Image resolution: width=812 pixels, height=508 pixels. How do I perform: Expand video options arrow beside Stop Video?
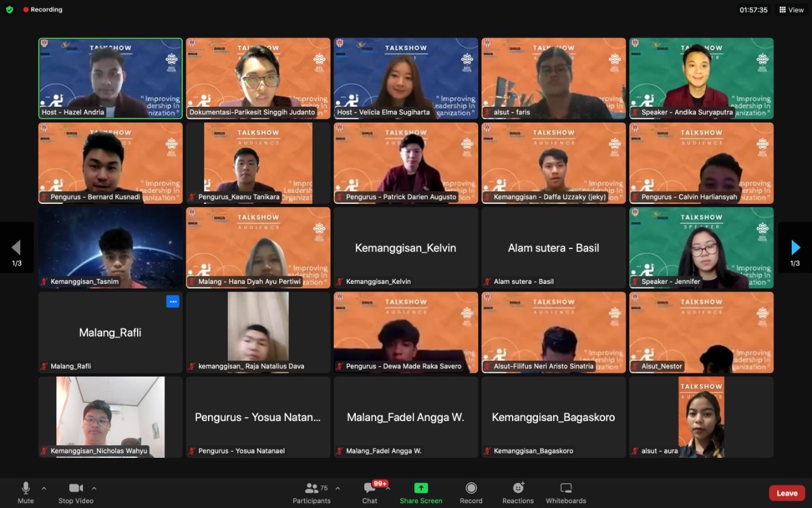[x=94, y=488]
